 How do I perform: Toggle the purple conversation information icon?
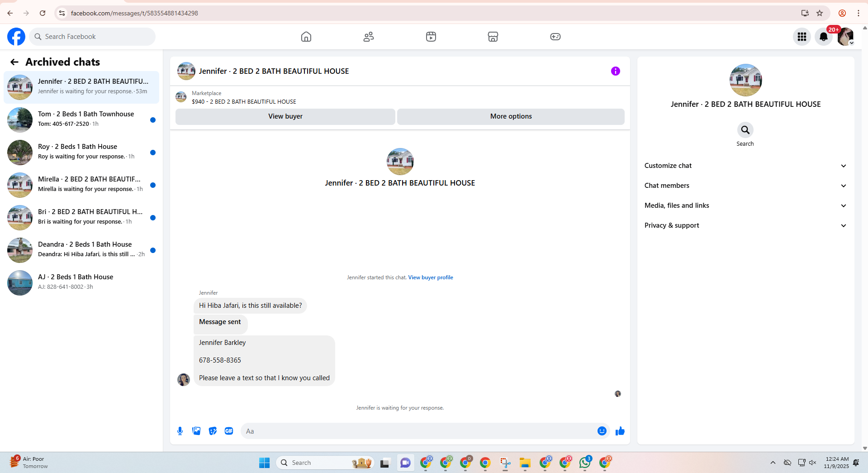616,71
